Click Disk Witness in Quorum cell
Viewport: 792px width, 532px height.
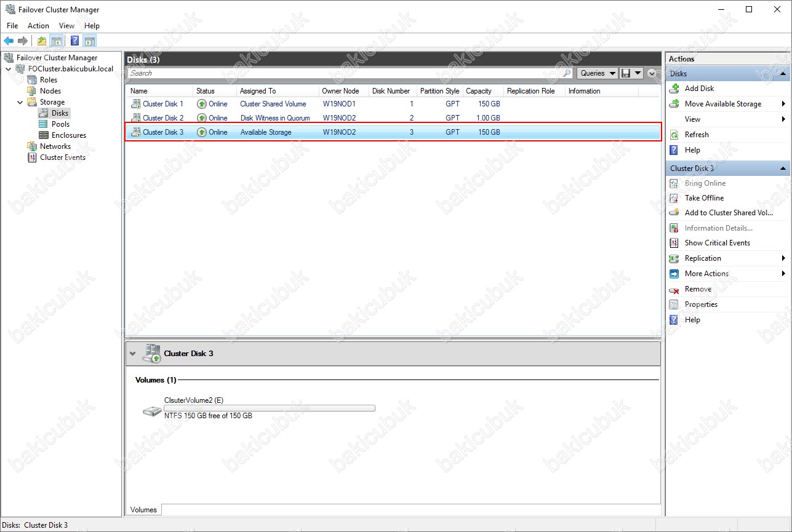click(275, 118)
